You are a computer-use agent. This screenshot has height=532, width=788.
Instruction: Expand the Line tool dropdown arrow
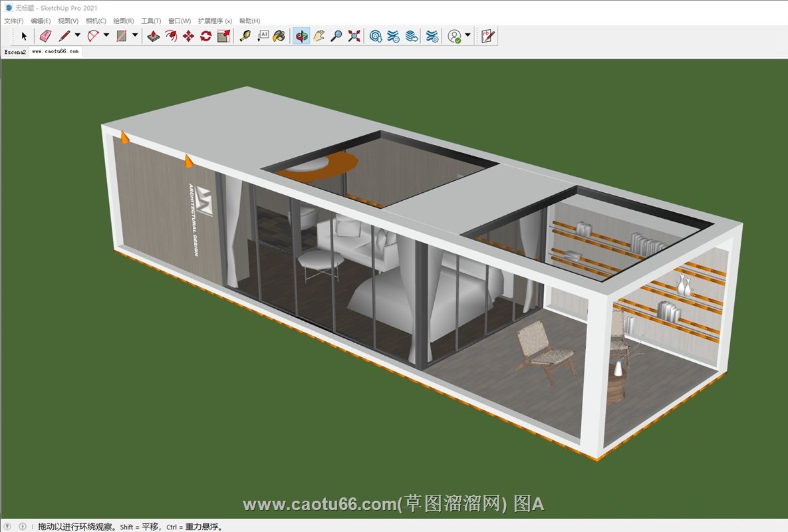(77, 35)
